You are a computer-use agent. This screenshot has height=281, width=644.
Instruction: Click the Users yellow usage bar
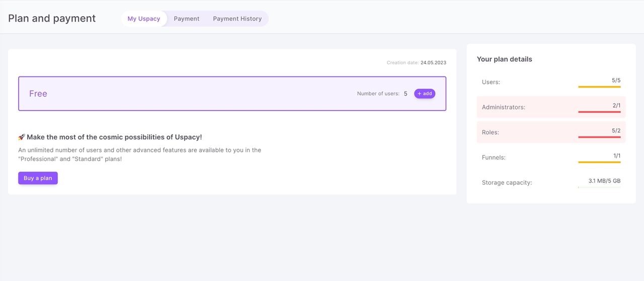599,87
